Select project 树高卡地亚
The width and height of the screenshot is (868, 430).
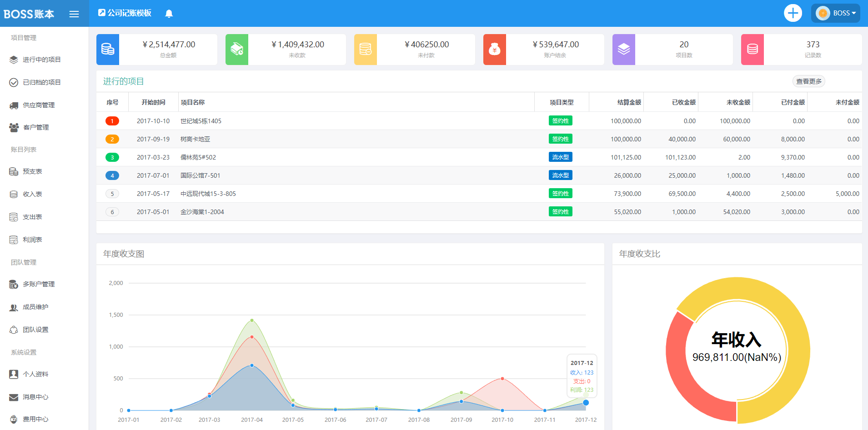[x=196, y=139]
